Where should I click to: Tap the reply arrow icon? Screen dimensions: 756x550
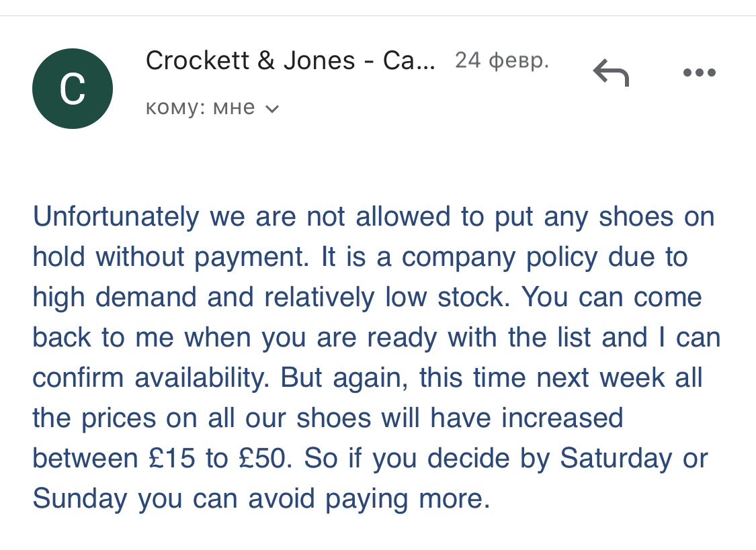[611, 73]
